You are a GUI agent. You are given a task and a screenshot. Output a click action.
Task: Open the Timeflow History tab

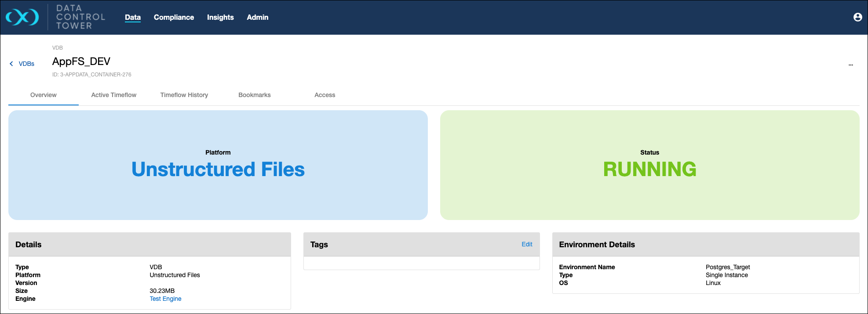tap(184, 95)
